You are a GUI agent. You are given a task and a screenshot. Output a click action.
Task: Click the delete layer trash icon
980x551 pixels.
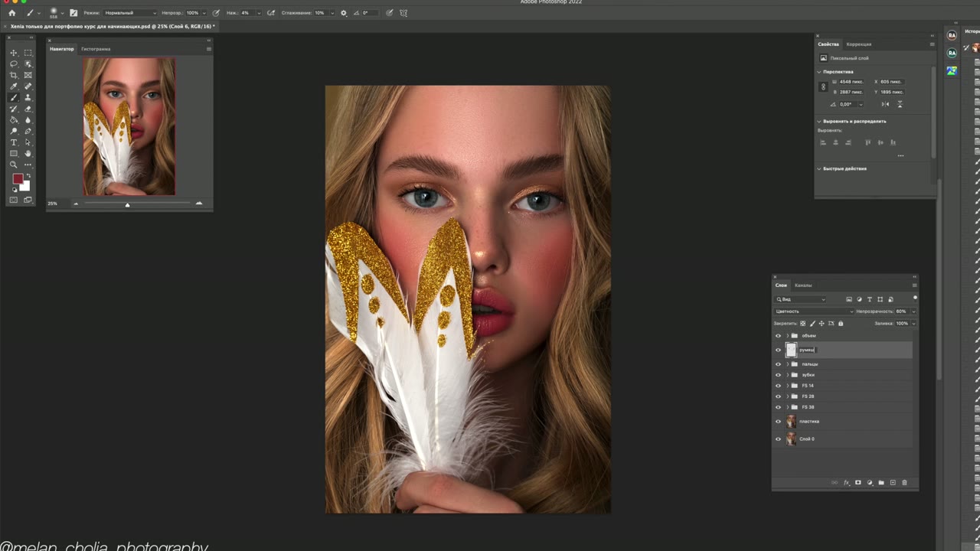(904, 483)
